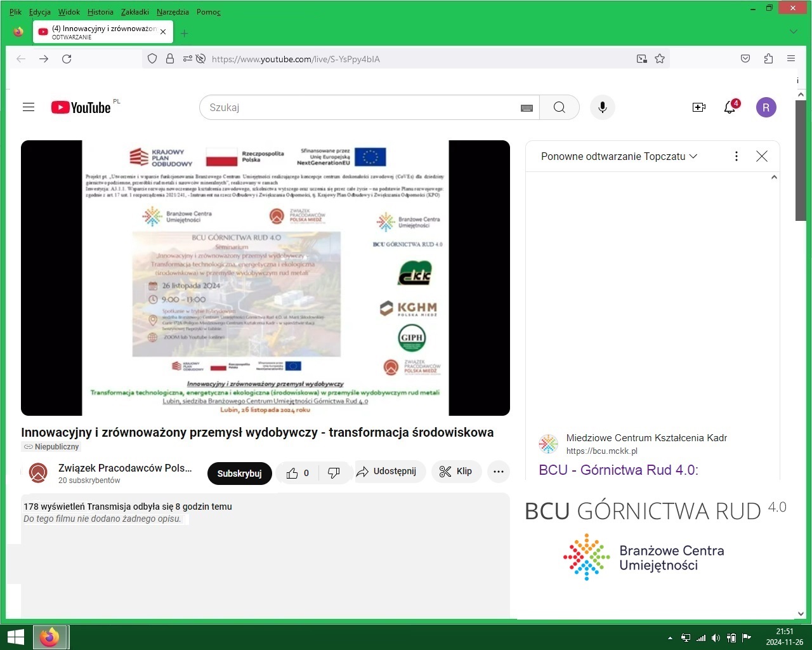The height and width of the screenshot is (650, 812).
Task: Open the network tray icon
Action: (x=700, y=638)
